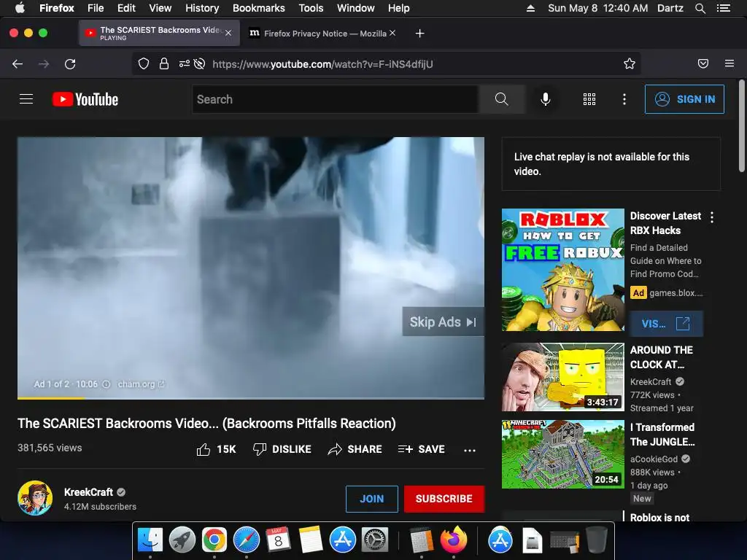This screenshot has width=747, height=560.
Task: Click the page vertical scrollbar
Action: point(741,126)
